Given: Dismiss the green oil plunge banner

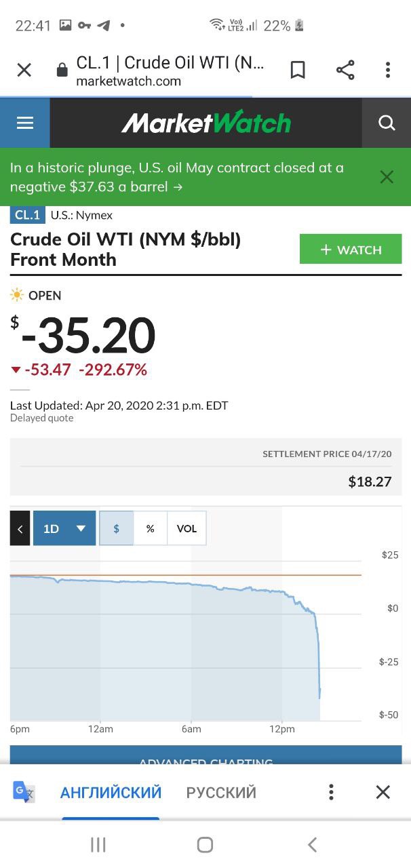Looking at the screenshot, I should click(387, 177).
